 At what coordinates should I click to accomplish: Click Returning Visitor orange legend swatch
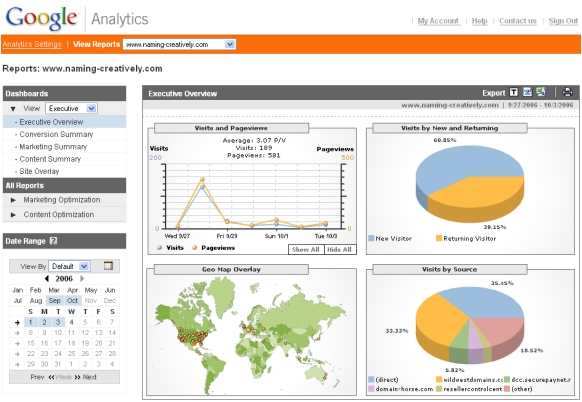[439, 238]
